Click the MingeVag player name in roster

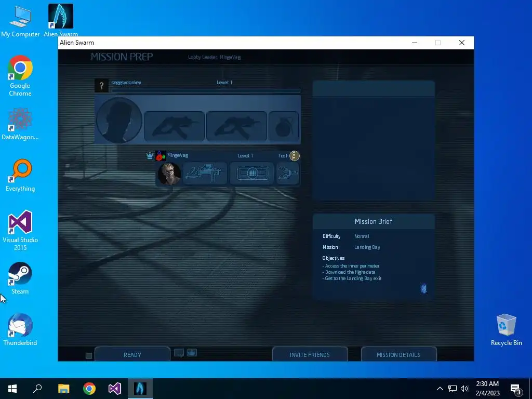pyautogui.click(x=178, y=155)
